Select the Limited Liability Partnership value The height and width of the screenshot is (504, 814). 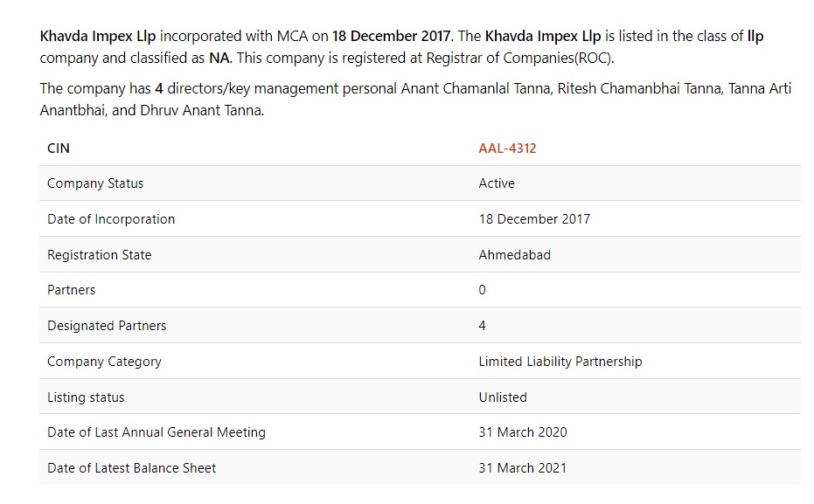point(560,362)
